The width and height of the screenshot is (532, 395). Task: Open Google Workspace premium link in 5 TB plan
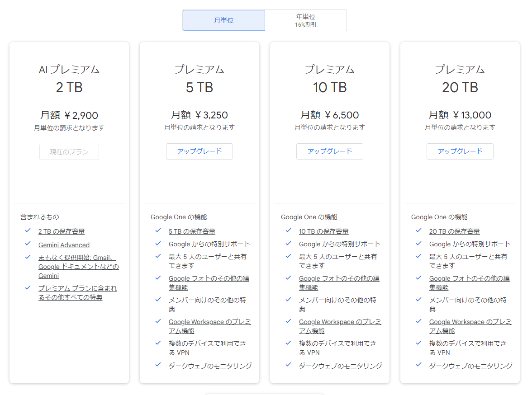coord(210,326)
